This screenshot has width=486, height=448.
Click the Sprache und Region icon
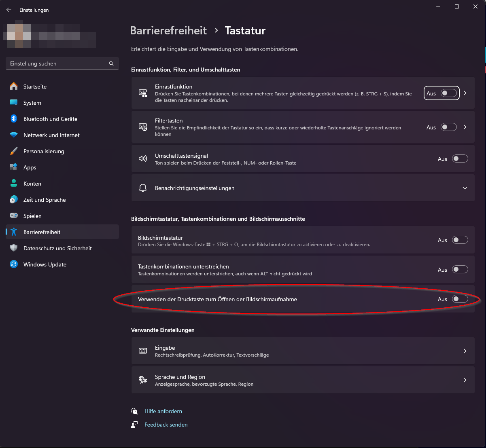point(142,380)
